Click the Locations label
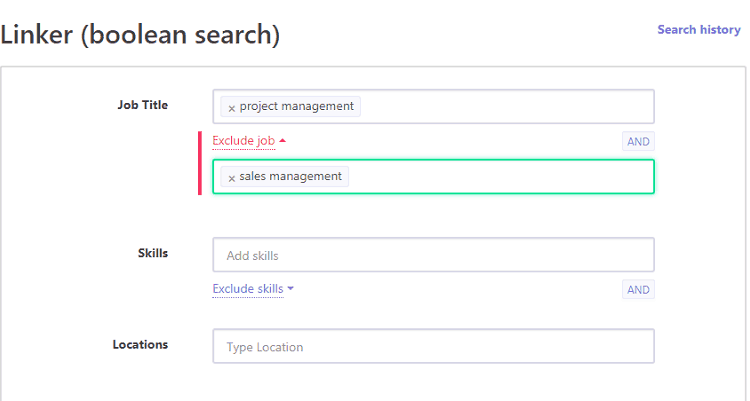The height and width of the screenshot is (401, 750). coord(140,345)
